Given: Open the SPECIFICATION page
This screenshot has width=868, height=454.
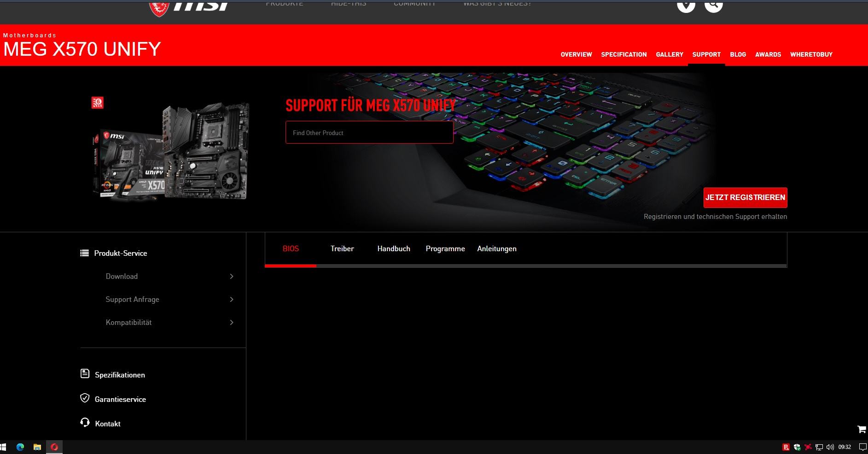Looking at the screenshot, I should tap(624, 54).
